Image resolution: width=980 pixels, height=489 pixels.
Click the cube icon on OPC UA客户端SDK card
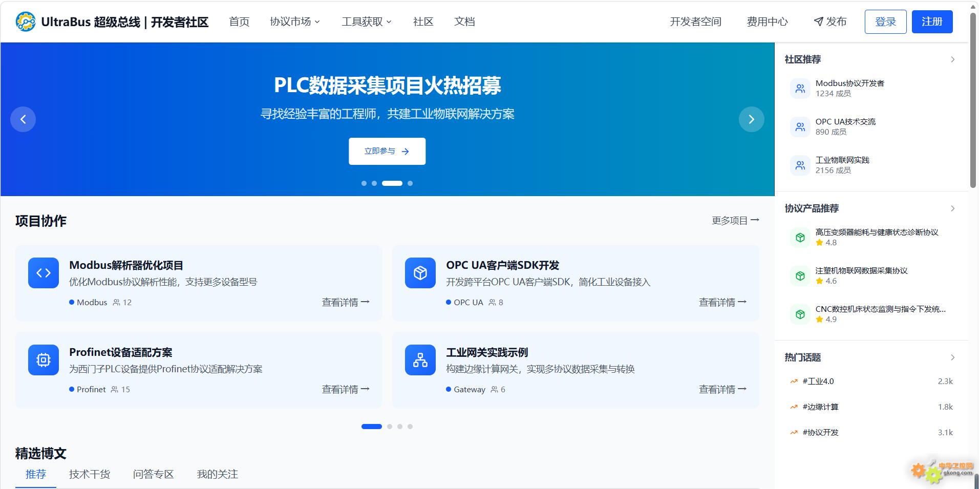point(420,272)
